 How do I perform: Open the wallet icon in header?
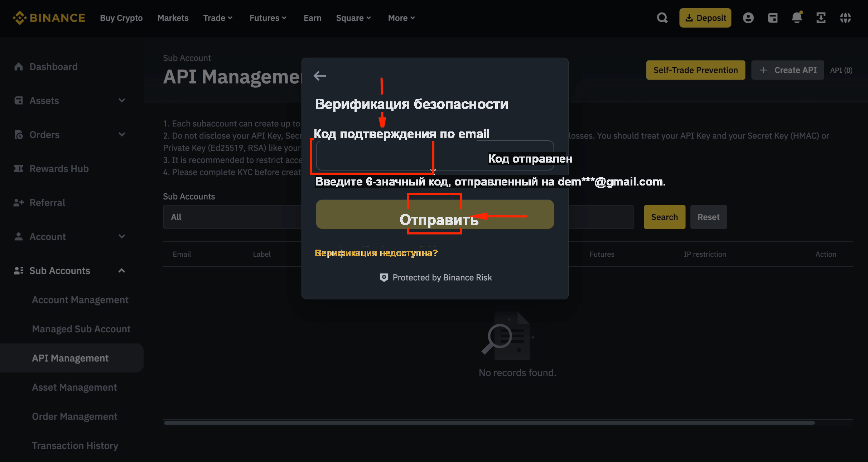point(772,18)
